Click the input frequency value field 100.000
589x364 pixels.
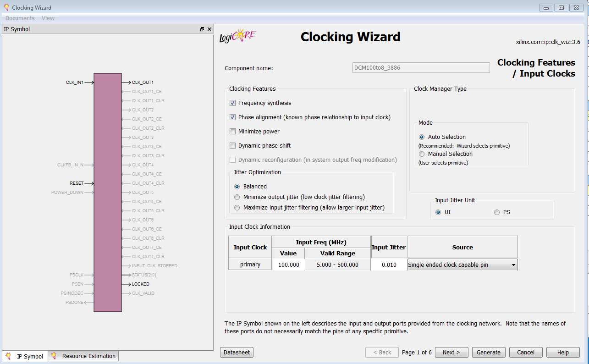coord(288,265)
